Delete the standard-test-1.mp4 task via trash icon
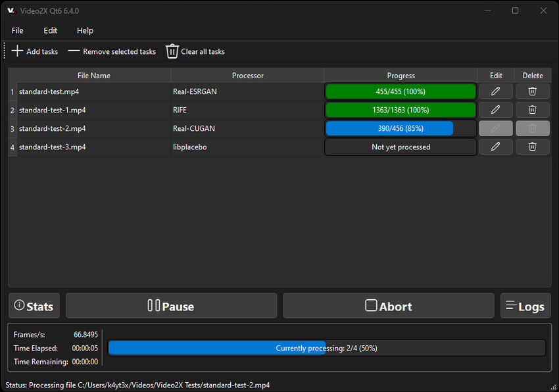Viewport: 559px width, 392px height. [x=532, y=110]
